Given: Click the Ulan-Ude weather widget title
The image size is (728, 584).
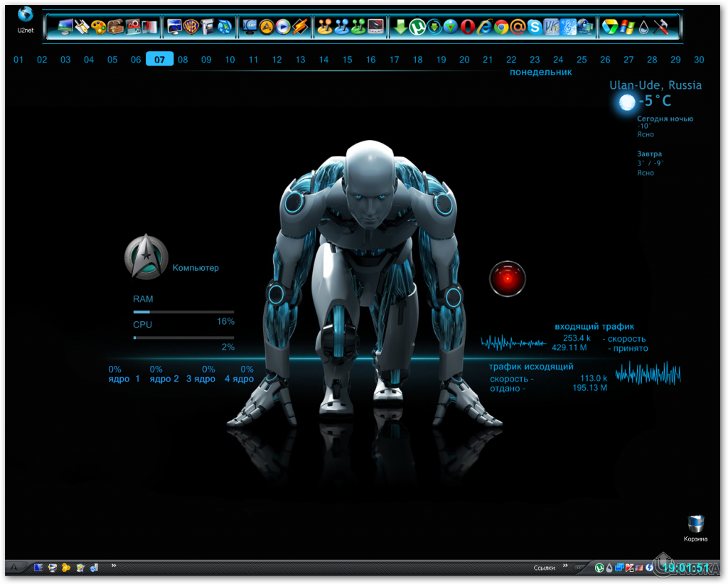Looking at the screenshot, I should point(655,85).
